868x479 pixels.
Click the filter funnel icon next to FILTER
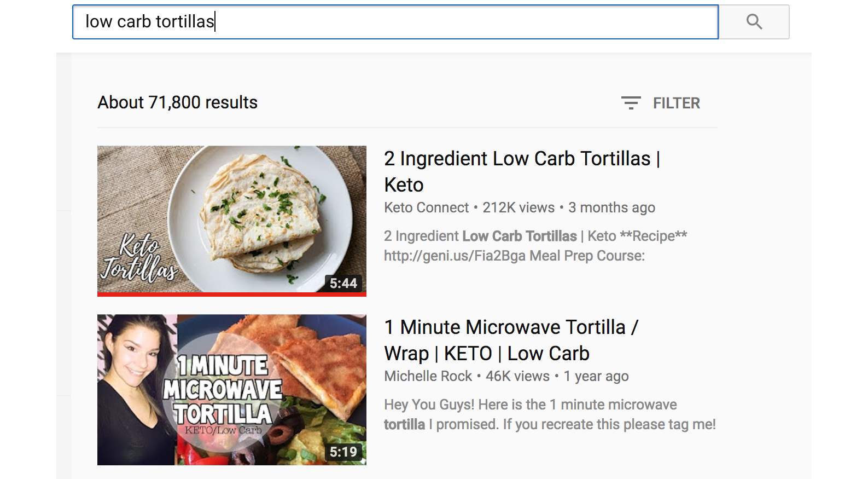coord(632,102)
